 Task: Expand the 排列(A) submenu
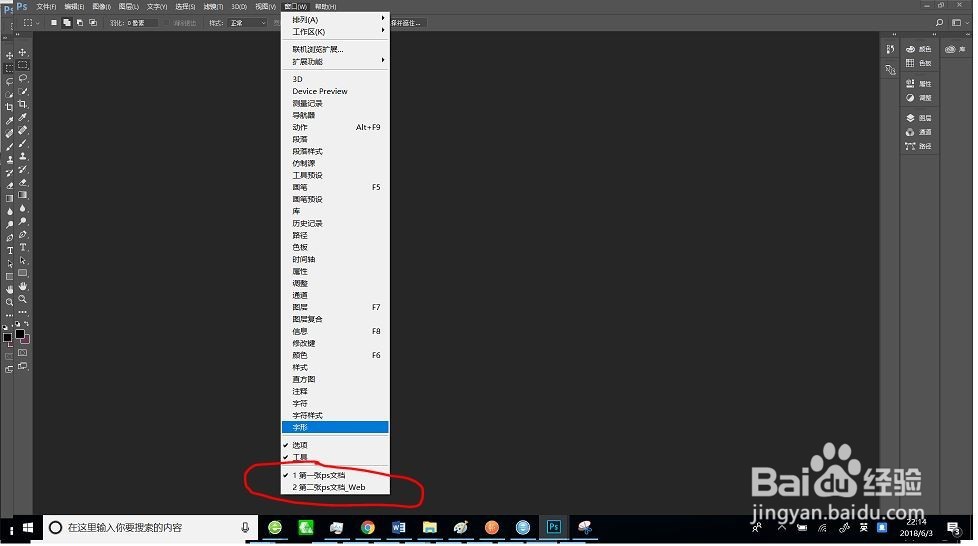click(335, 20)
